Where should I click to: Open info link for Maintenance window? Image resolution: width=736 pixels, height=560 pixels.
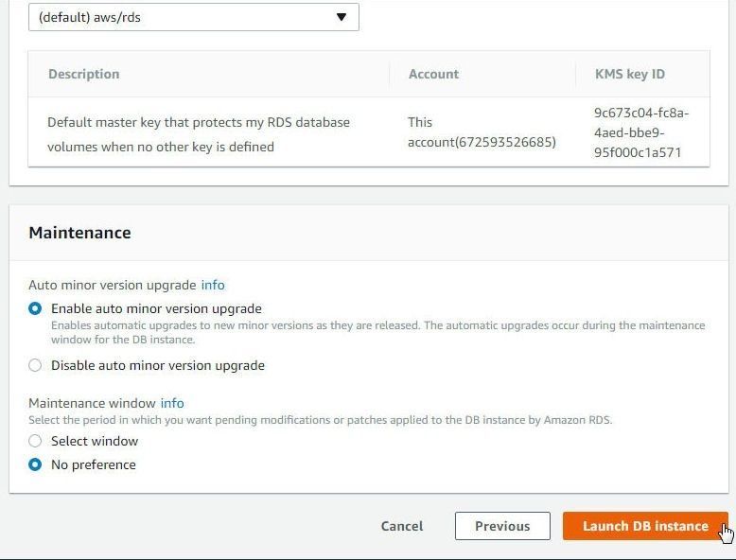pyautogui.click(x=172, y=403)
